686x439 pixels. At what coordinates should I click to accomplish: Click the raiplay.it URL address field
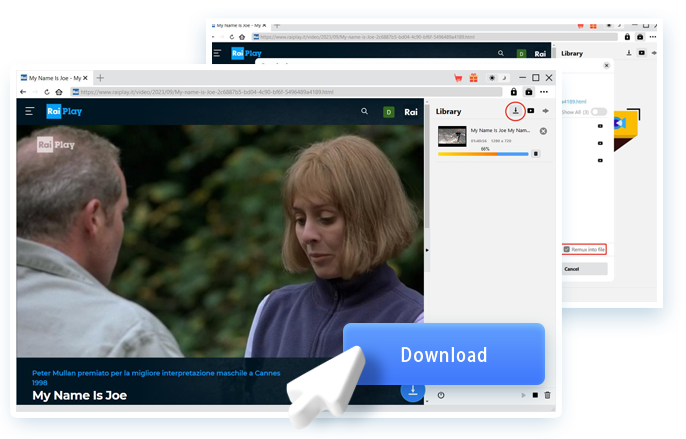287,92
